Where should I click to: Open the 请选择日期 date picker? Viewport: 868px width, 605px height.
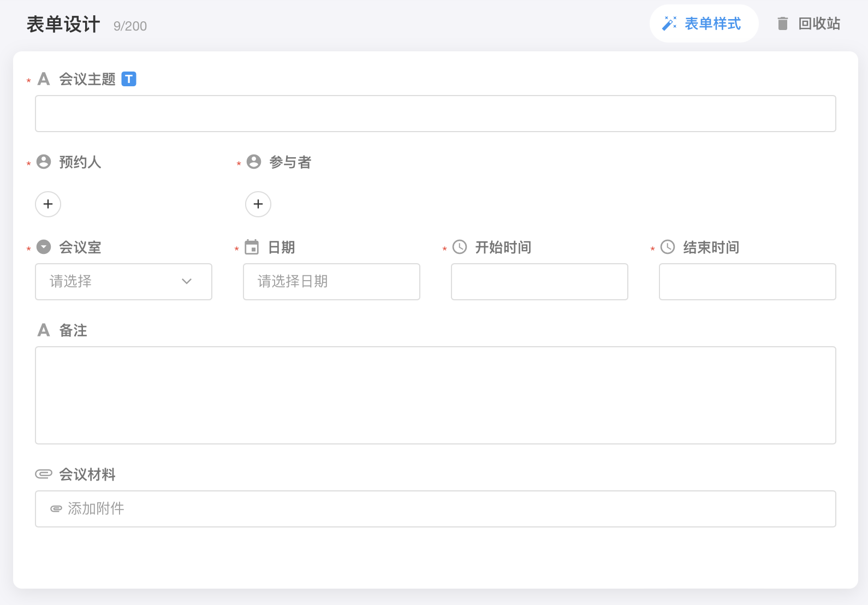(331, 282)
